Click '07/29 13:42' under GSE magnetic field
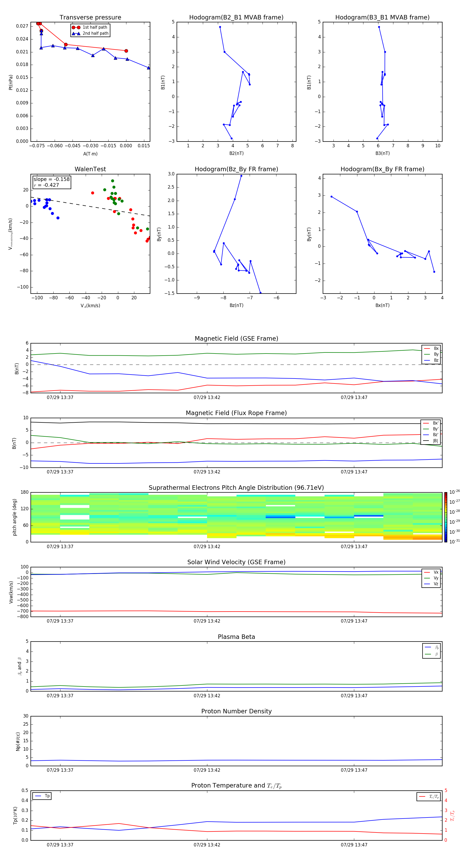 pyautogui.click(x=207, y=398)
